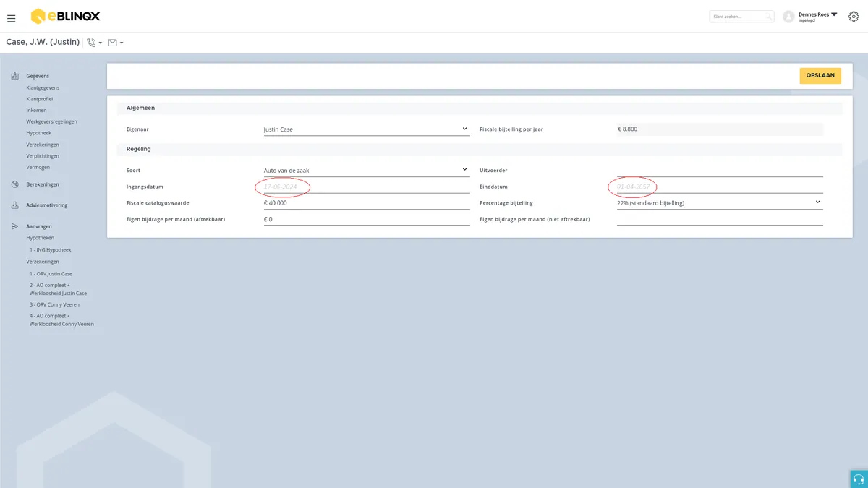Open the phone contact icon
The width and height of the screenshot is (868, 488).
point(92,43)
